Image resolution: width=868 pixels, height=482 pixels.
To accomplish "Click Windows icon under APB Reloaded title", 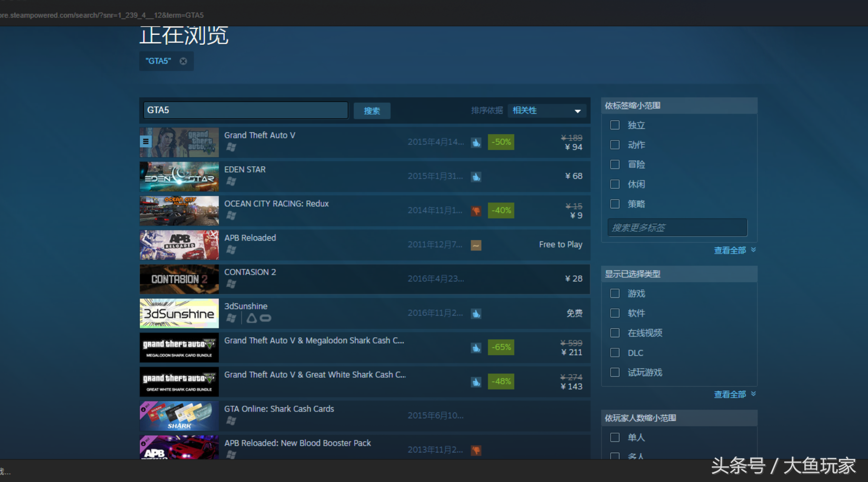I will tap(231, 250).
